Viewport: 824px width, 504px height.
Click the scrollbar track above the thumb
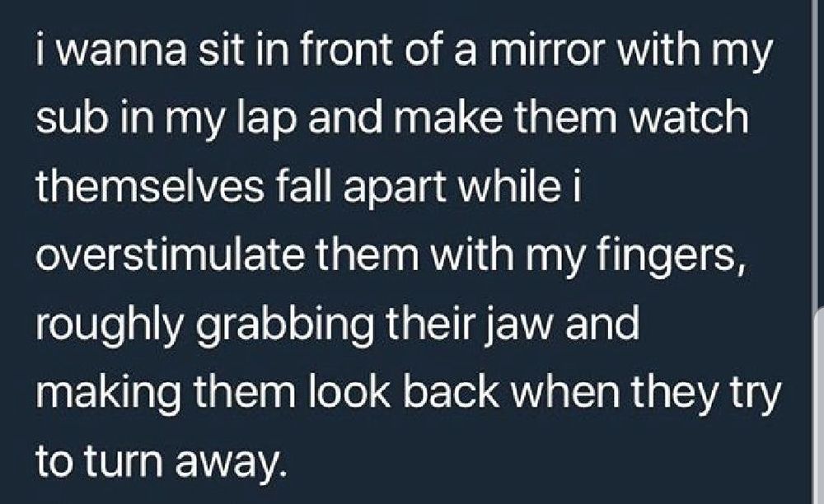click(x=819, y=154)
